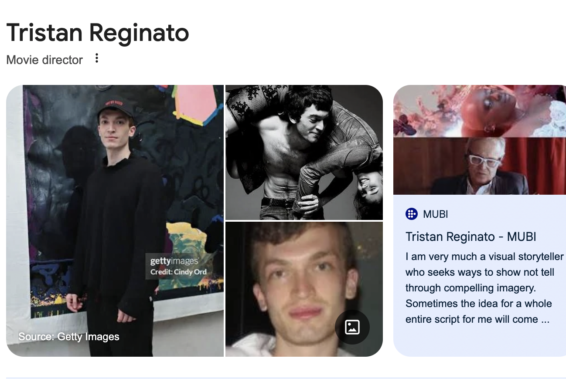566x392 pixels.
Task: Open the black-and-white photo of shirtless man
Action: tap(304, 152)
